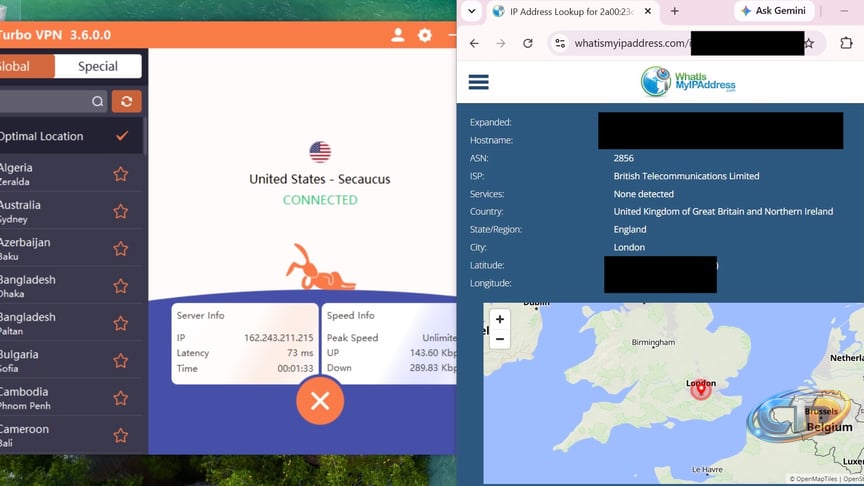Bookmark this page with star icon
The image size is (864, 486).
tap(809, 44)
